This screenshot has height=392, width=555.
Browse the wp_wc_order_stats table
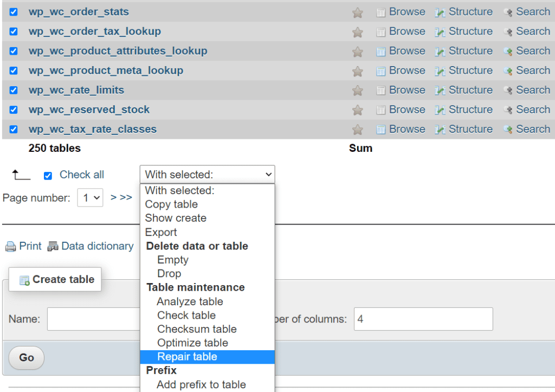(x=406, y=11)
